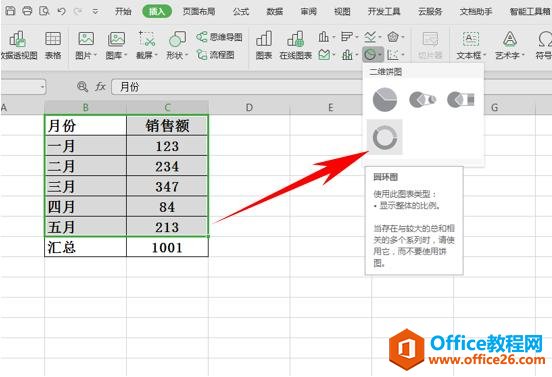Switch to the 数据 tab

pos(275,12)
